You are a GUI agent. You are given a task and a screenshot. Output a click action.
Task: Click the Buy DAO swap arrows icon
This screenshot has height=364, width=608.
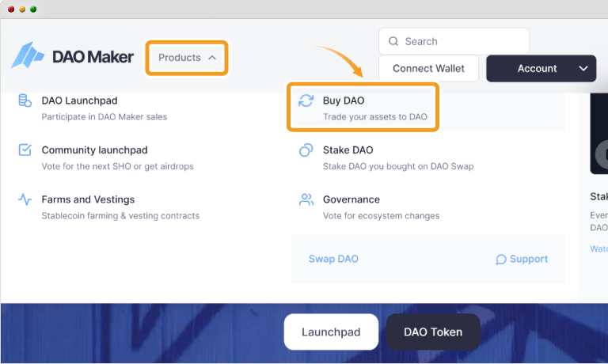click(x=306, y=100)
